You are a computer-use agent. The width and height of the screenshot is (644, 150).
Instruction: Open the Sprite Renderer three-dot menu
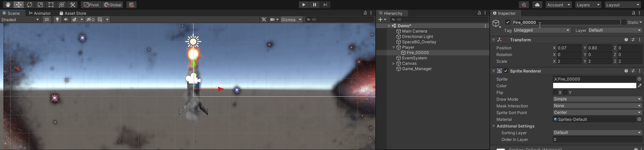640,71
